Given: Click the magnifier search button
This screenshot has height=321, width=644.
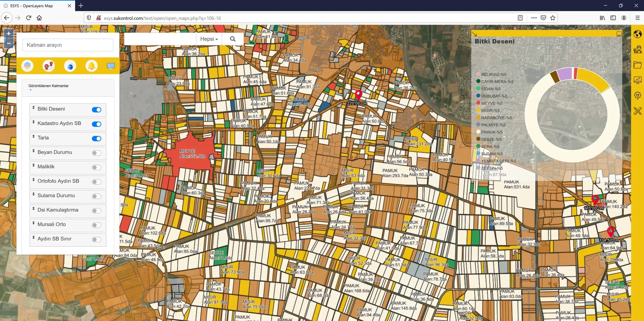Looking at the screenshot, I should click(x=233, y=39).
